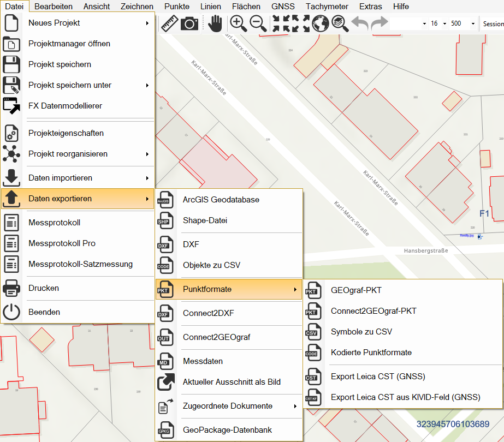Image resolution: width=504 pixels, height=442 pixels.
Task: Click the zoom out magnifier
Action: 258,23
